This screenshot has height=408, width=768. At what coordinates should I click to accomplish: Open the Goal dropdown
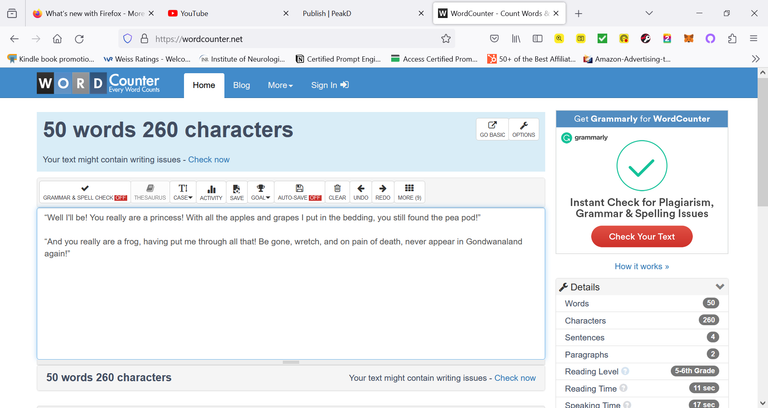(261, 192)
